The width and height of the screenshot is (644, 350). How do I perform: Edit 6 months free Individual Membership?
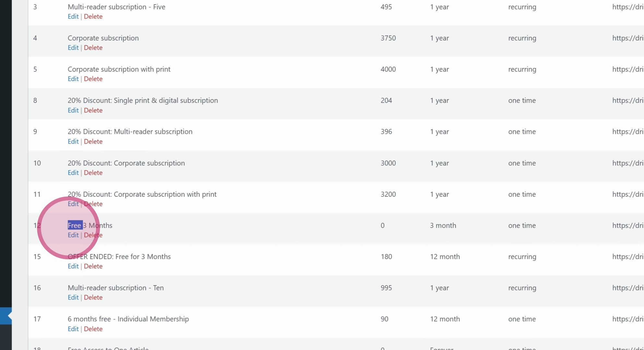[73, 329]
